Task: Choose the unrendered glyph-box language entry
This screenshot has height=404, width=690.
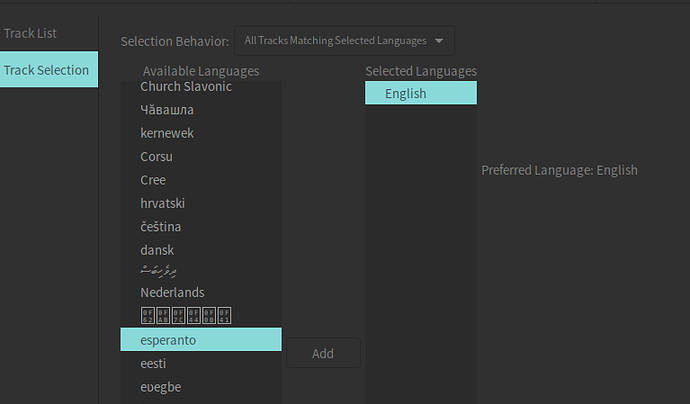Action: tap(186, 316)
